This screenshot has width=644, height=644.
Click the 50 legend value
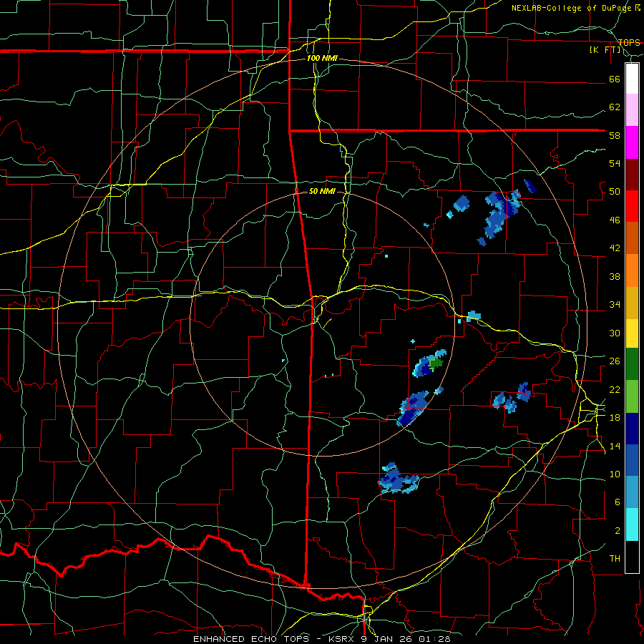[x=615, y=192]
